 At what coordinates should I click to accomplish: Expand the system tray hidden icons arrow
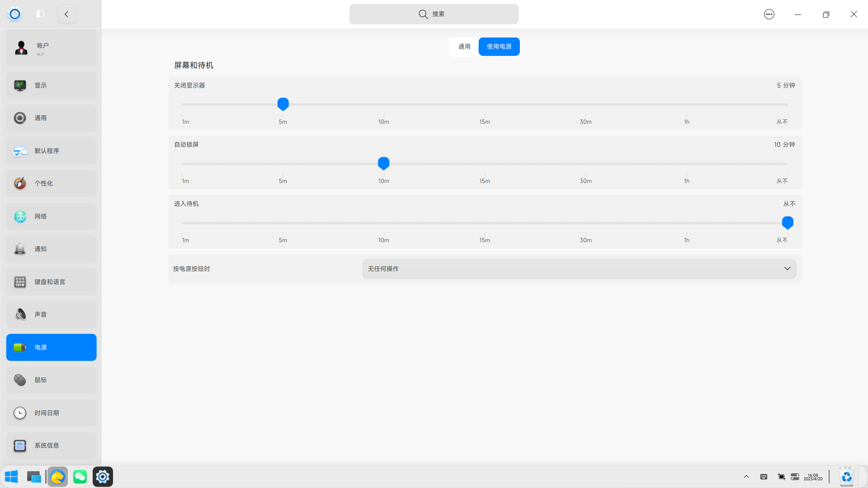[746, 477]
